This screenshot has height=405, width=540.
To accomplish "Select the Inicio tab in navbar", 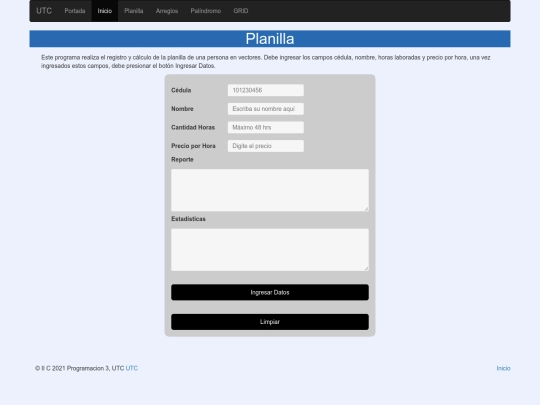I will 105,11.
